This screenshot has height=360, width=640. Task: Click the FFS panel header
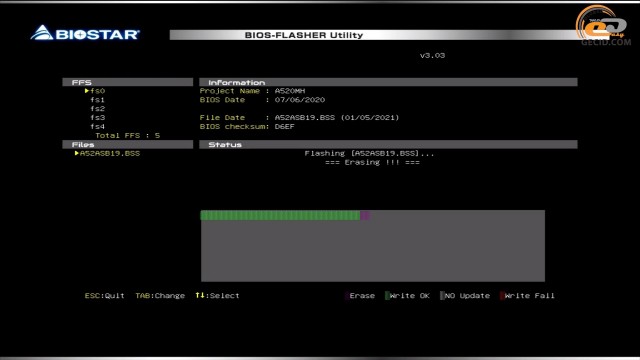coord(128,82)
